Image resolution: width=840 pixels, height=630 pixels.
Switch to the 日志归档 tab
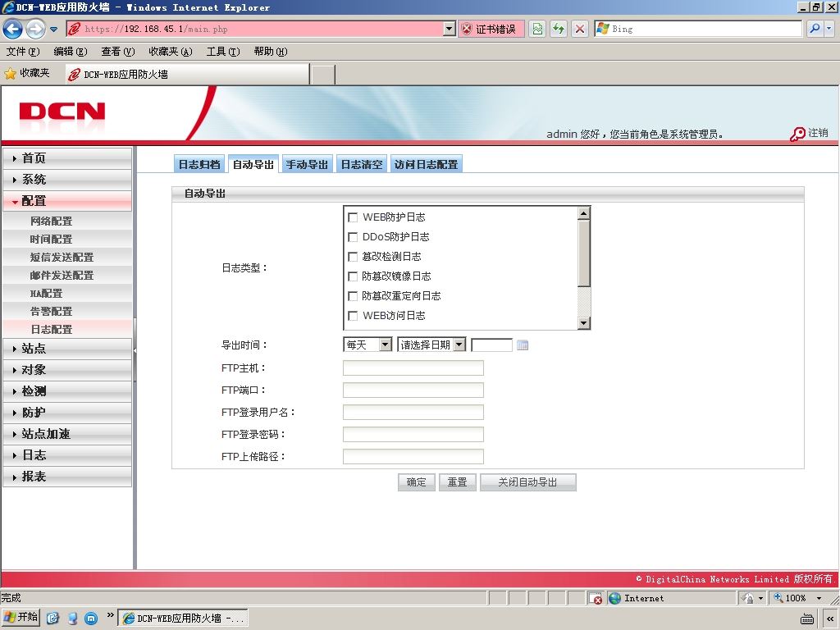(x=199, y=164)
